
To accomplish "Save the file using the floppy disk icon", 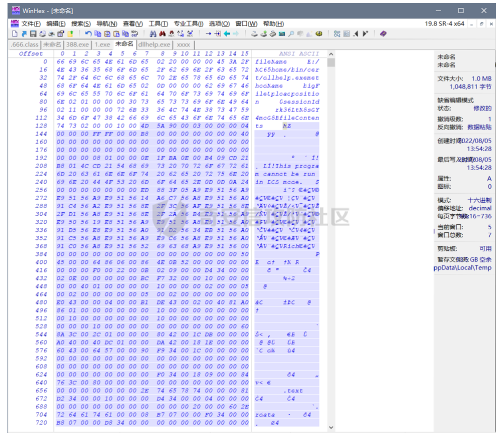I will pos(33,34).
